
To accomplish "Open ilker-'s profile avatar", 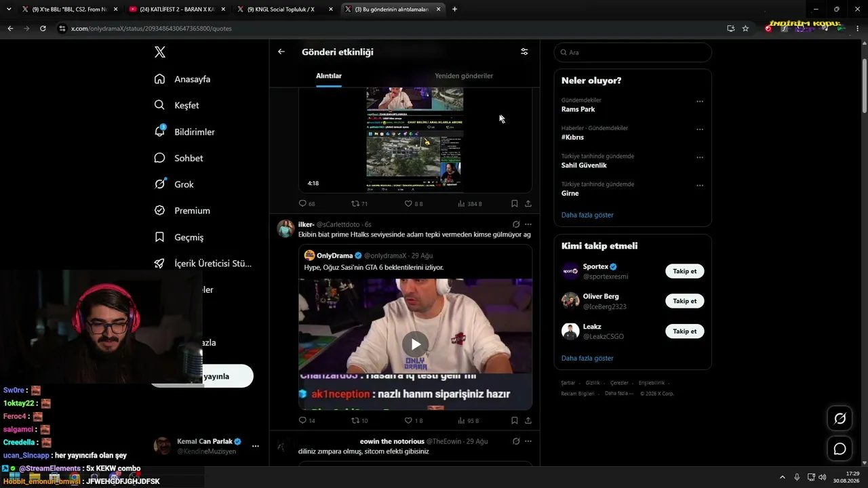I will (x=285, y=228).
